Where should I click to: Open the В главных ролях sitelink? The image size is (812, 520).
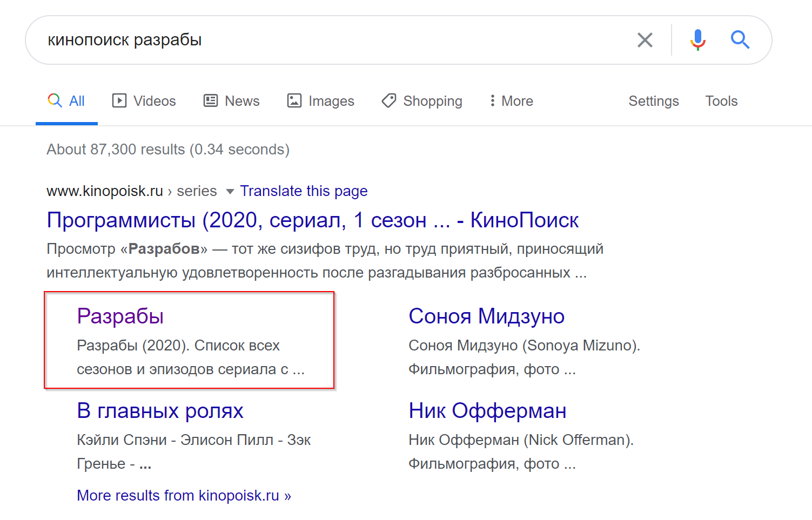point(160,411)
